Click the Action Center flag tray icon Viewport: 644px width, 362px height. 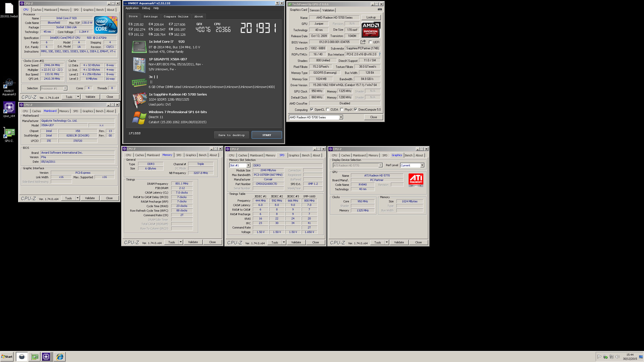coord(599,357)
